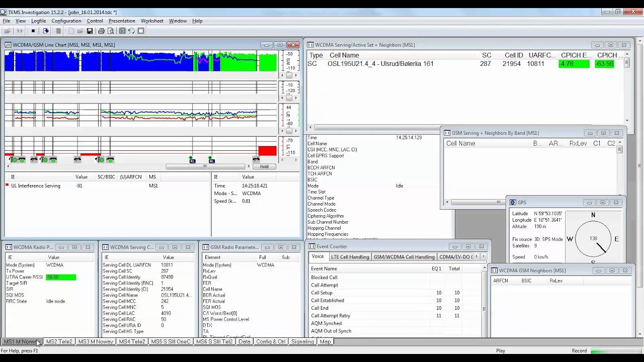Click the green circular refresh toolbar icon

(131, 31)
